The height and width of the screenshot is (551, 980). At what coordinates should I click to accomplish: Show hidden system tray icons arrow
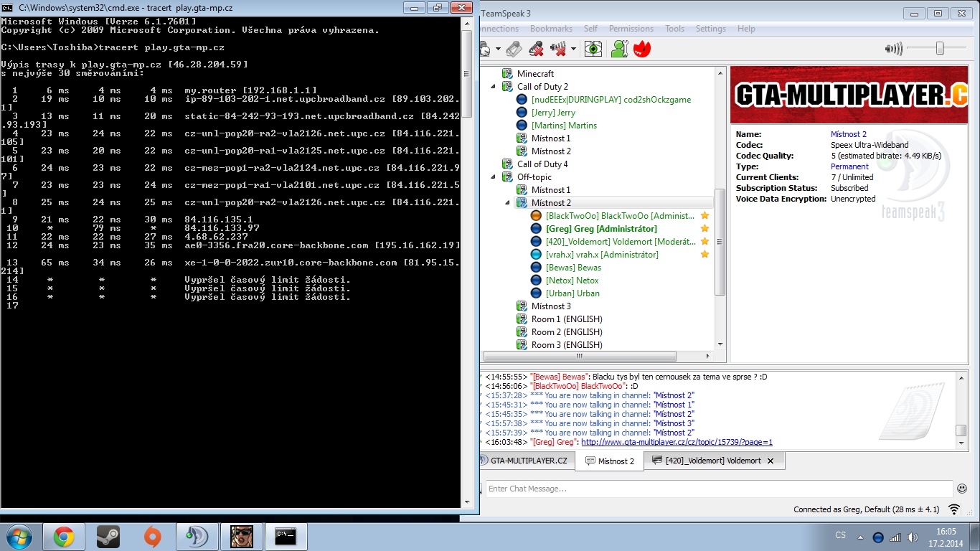point(860,537)
